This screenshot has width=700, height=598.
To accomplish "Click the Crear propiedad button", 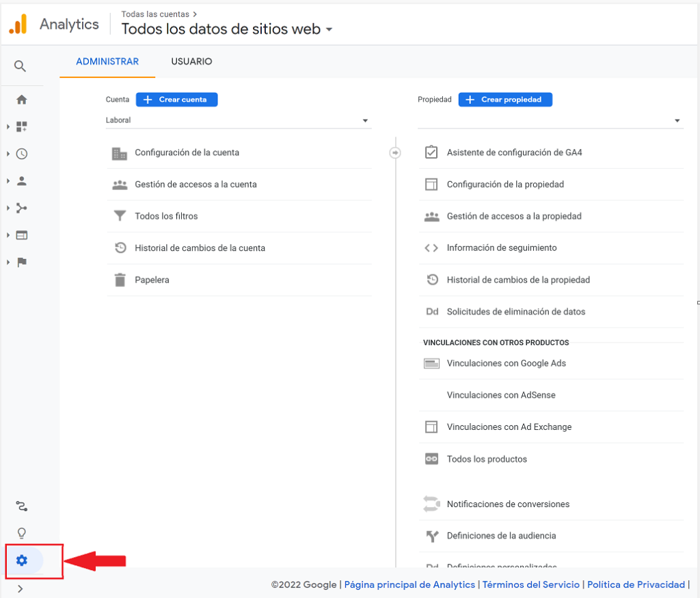I will (505, 100).
